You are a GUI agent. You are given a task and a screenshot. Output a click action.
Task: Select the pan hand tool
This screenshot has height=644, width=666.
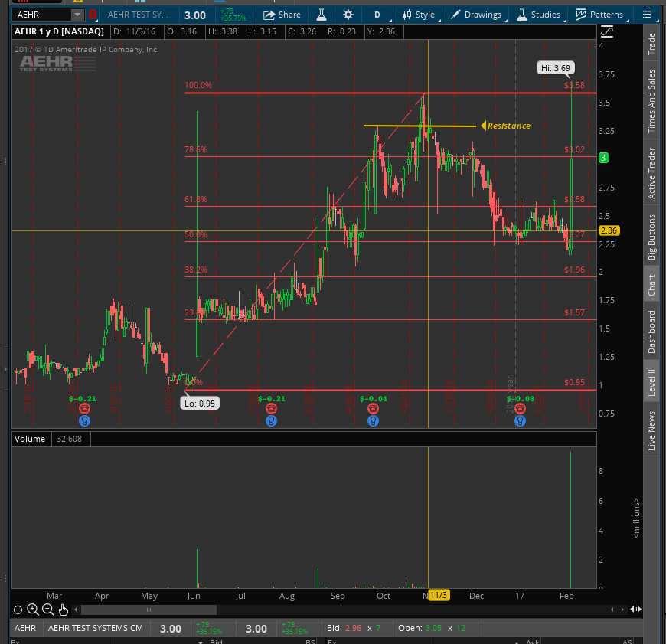(64, 610)
